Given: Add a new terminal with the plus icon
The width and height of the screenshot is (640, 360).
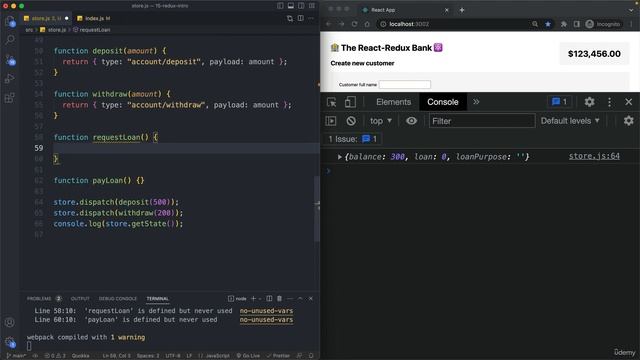Looking at the screenshot, I should click(253, 298).
